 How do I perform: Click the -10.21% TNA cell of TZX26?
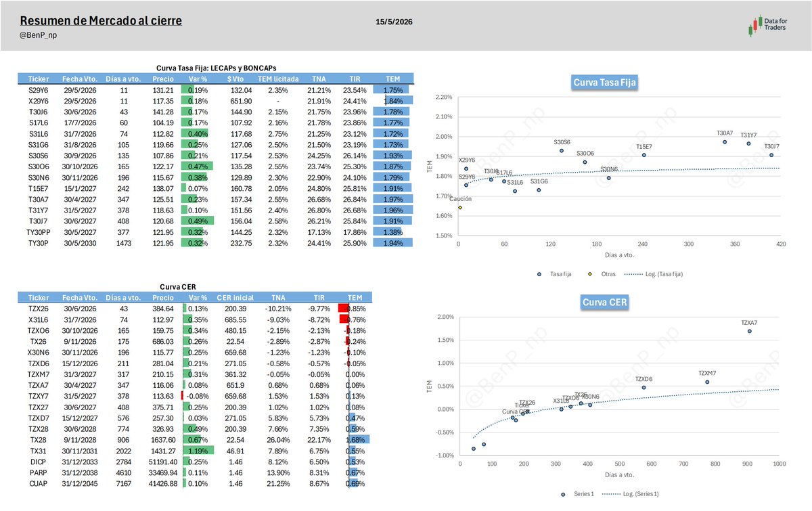click(x=278, y=308)
